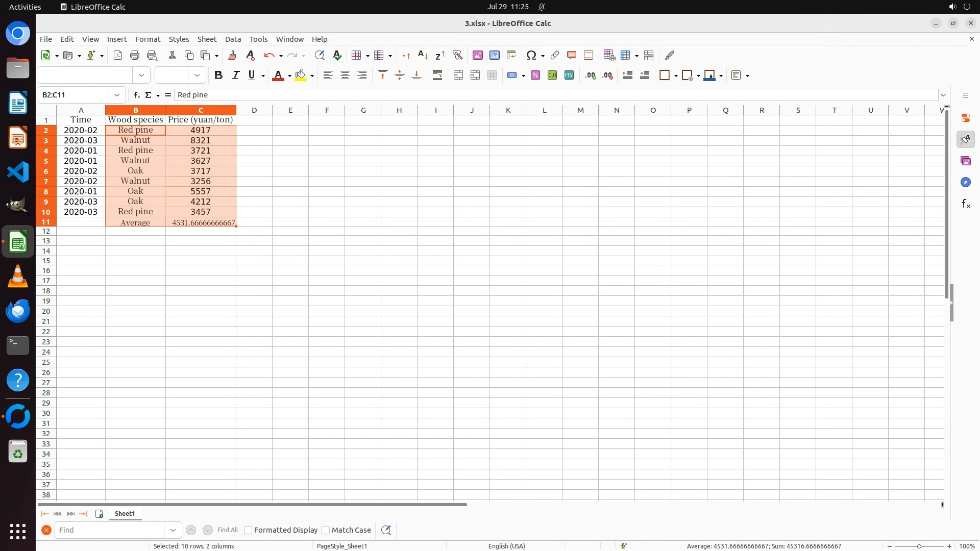The width and height of the screenshot is (980, 551).
Task: Click the Merge and Center Cells icon
Action: [x=458, y=76]
